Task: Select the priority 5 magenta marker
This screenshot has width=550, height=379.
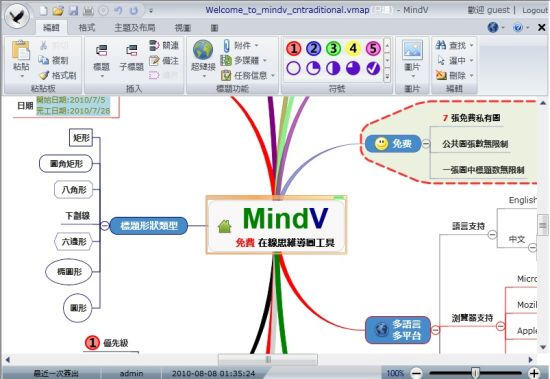Action: click(373, 48)
